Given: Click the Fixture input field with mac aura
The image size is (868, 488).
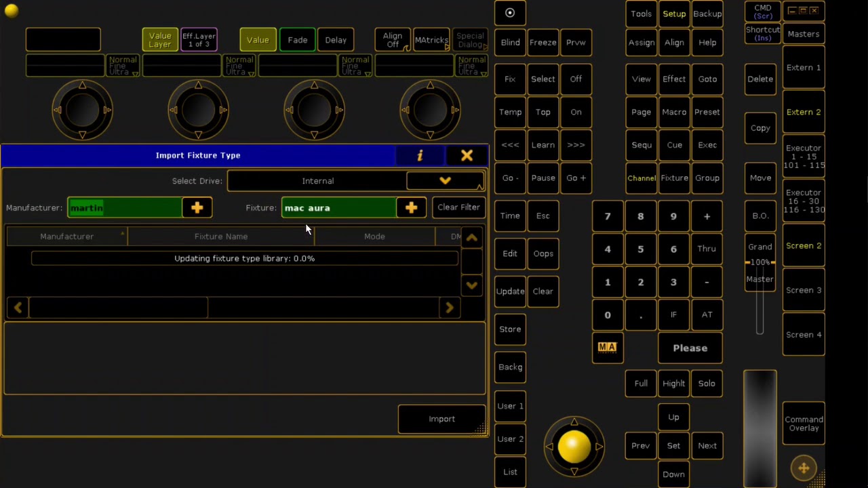Looking at the screenshot, I should (x=339, y=208).
